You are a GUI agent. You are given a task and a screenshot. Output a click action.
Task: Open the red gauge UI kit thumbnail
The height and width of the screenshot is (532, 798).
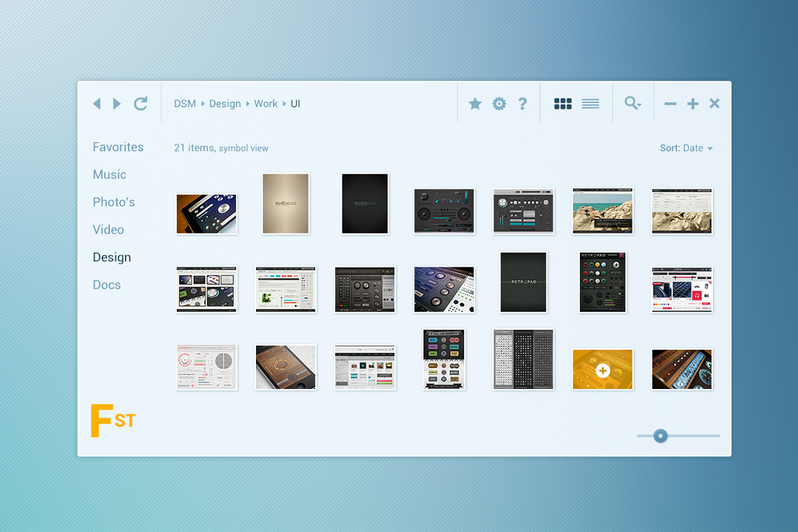tap(206, 367)
